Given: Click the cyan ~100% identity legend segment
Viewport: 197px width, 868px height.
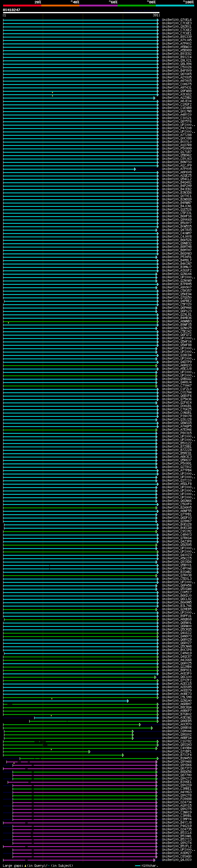Looking at the screenshot, I should (x=175, y=6).
